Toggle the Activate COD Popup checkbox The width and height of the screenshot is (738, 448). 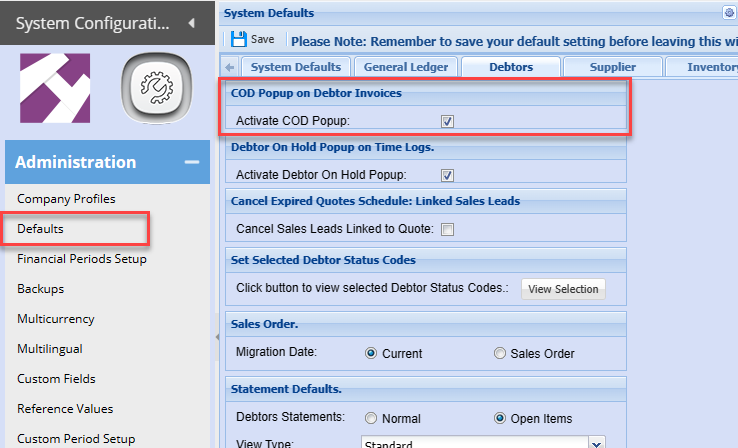448,121
